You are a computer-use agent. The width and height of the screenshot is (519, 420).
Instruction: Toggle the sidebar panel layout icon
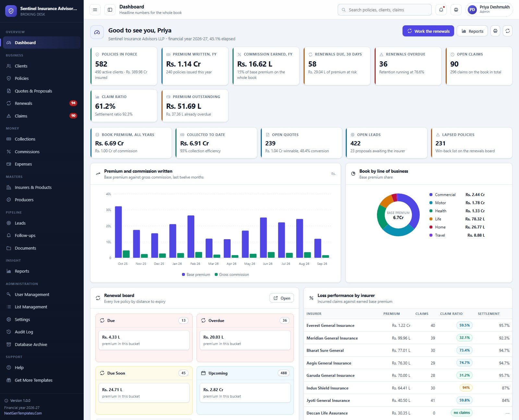tap(110, 10)
